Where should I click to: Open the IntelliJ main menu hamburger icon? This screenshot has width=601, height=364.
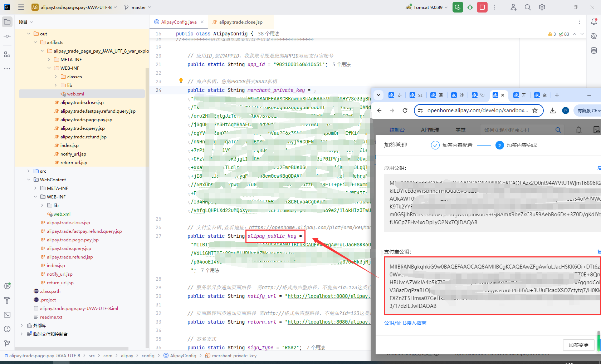click(x=21, y=7)
